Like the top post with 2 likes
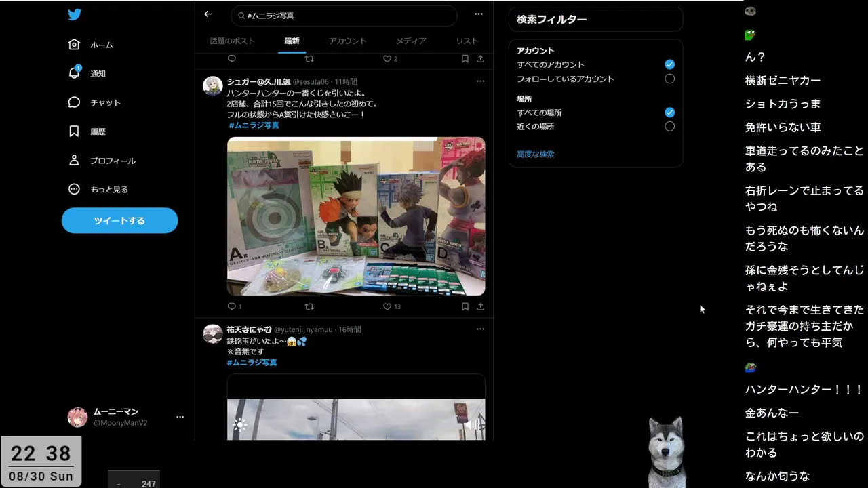The image size is (868, 488). point(387,59)
